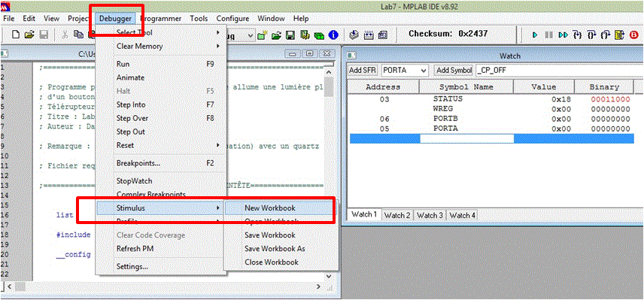Click the Save Workspace disk icon

tap(290, 35)
